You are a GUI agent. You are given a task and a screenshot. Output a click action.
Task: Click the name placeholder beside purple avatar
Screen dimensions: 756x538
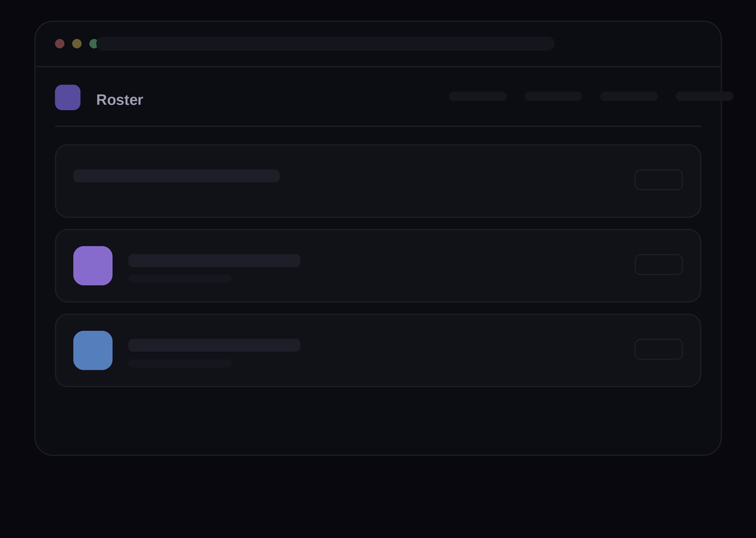[x=214, y=260]
